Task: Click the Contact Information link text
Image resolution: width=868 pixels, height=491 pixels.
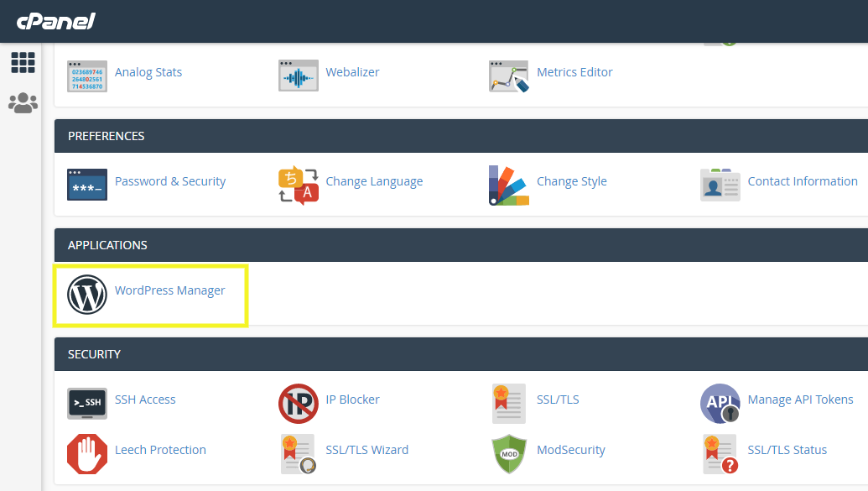Action: coord(802,180)
